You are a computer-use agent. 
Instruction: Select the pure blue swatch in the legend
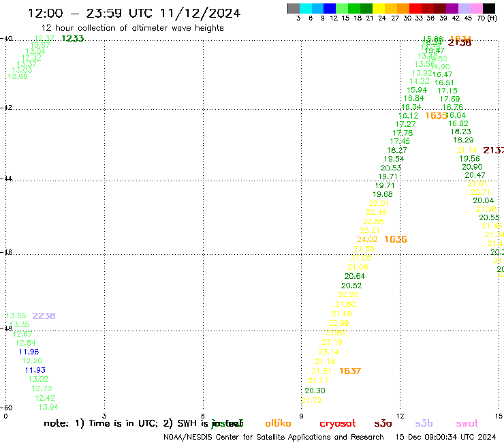[330, 9]
